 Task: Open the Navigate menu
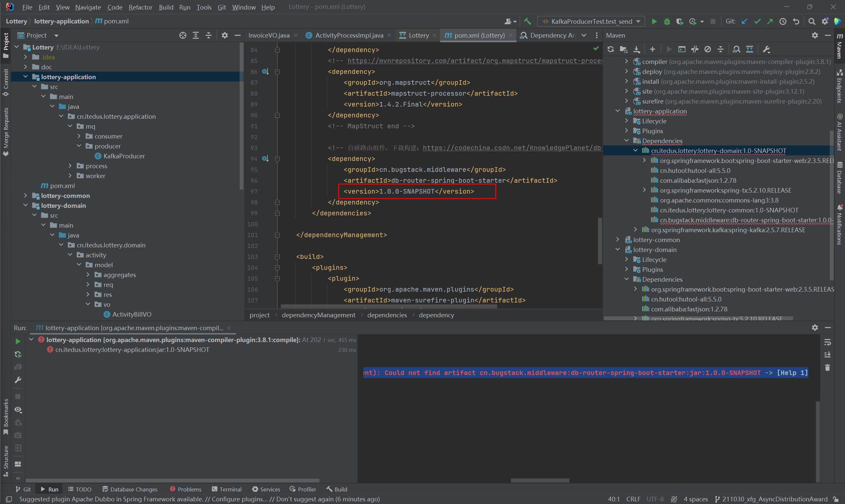pos(88,7)
